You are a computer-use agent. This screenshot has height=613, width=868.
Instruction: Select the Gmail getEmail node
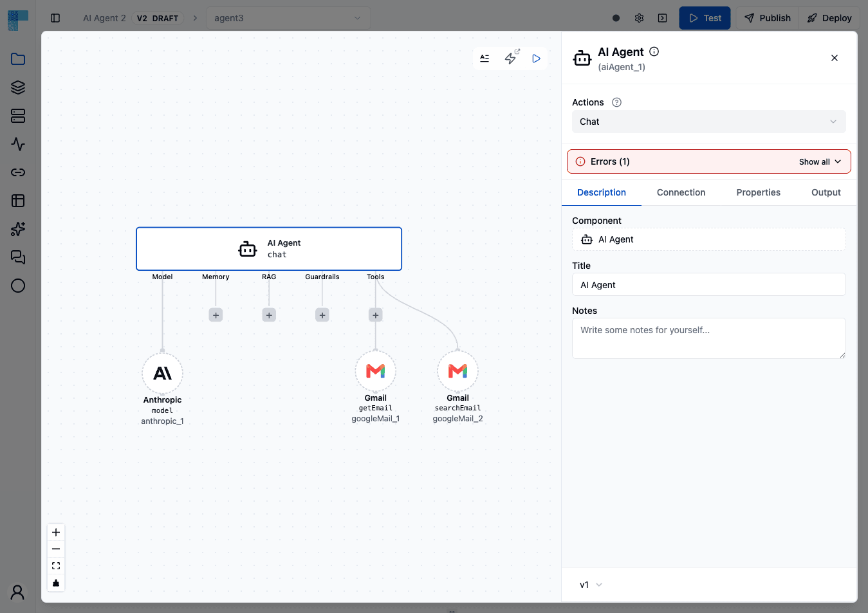click(x=376, y=371)
